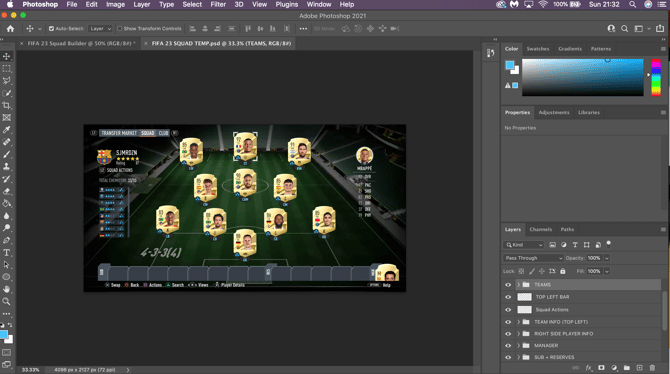This screenshot has height=374, width=670.
Task: Switch to FIFA 23 Squad Builder document tab
Action: [81, 43]
